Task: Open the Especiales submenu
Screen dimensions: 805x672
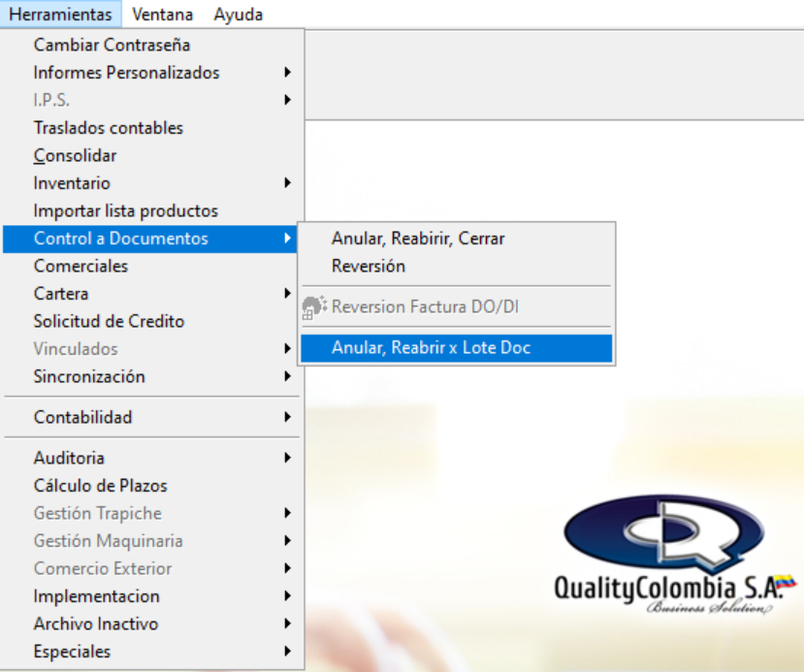Action: click(151, 653)
